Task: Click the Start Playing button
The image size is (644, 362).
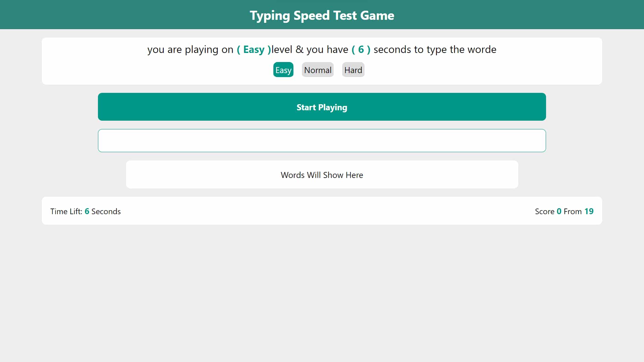Action: [x=322, y=107]
